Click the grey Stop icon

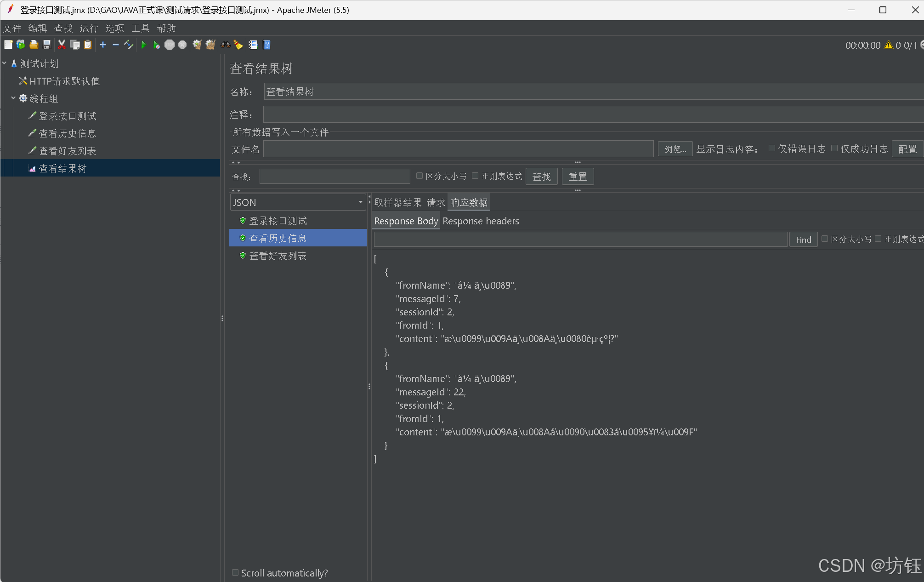pos(170,45)
